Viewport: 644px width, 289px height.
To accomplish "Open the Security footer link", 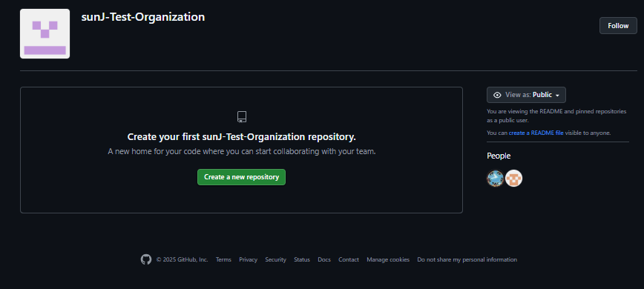I will (x=275, y=259).
